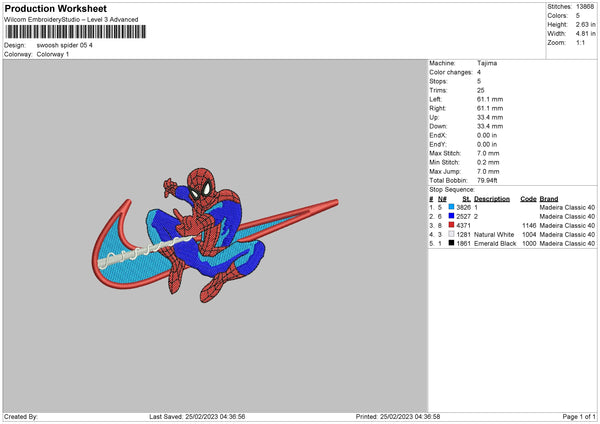The height and width of the screenshot is (424, 600).
Task: Click the red thread swatch in row 3
Action: [451, 225]
